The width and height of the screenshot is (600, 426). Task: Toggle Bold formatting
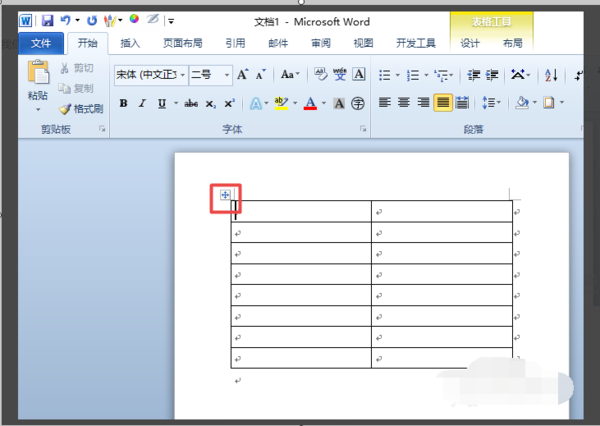tap(123, 103)
